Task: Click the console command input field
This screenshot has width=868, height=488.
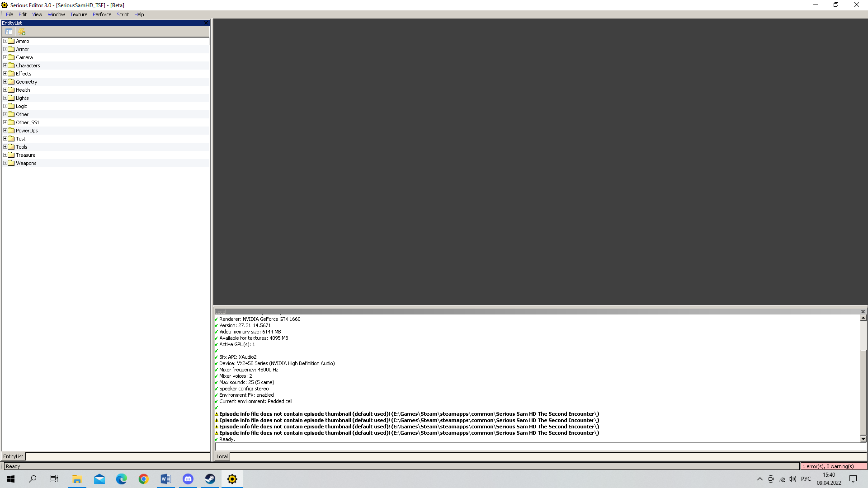Action: point(538,447)
